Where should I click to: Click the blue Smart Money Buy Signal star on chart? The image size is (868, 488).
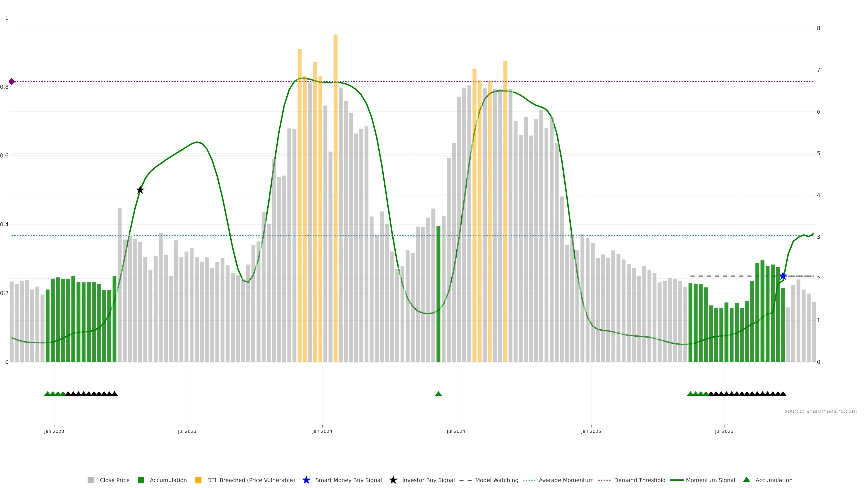coord(783,276)
